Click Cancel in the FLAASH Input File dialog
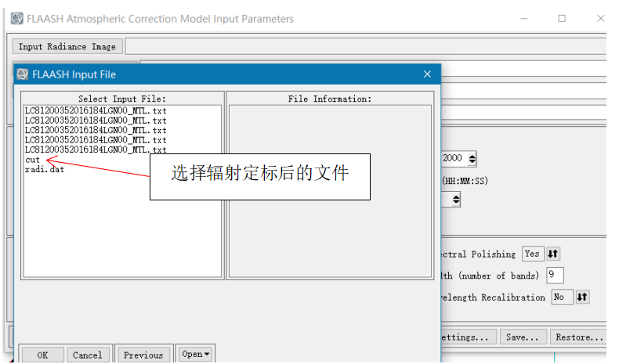Screen dimensions: 619x364 pyautogui.click(x=87, y=355)
